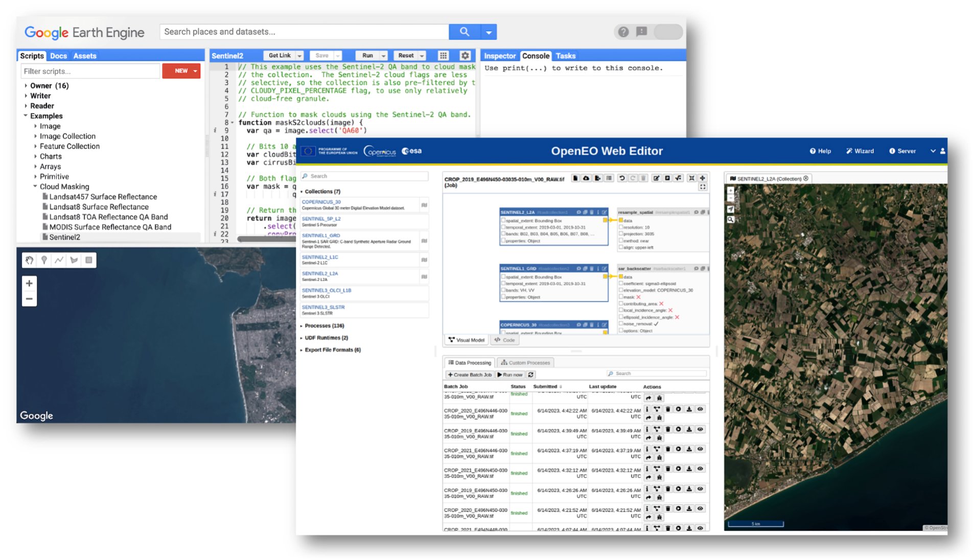Delete the 4:39:49 AM batch job
Viewport: 973px width, 560px height.
(667, 429)
